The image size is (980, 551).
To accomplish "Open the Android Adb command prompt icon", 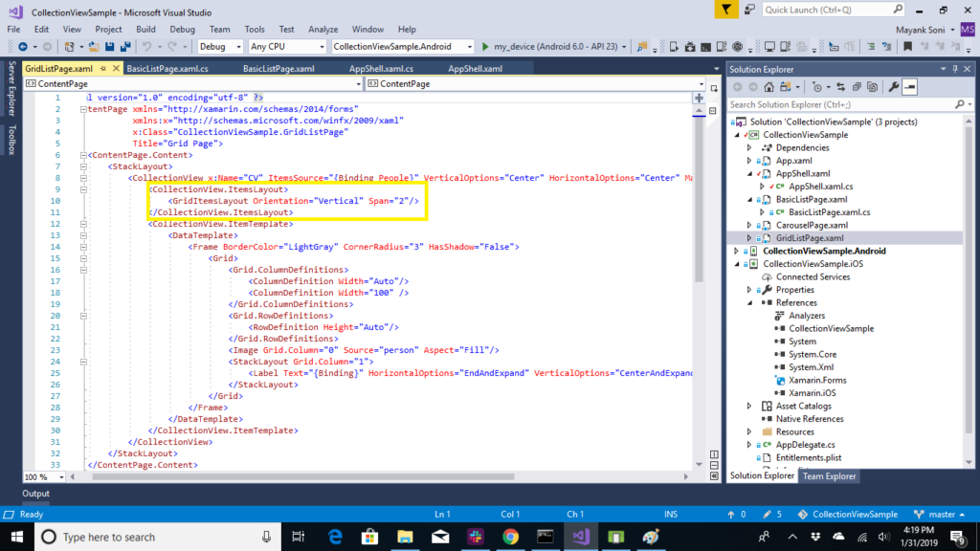I will pos(705,47).
